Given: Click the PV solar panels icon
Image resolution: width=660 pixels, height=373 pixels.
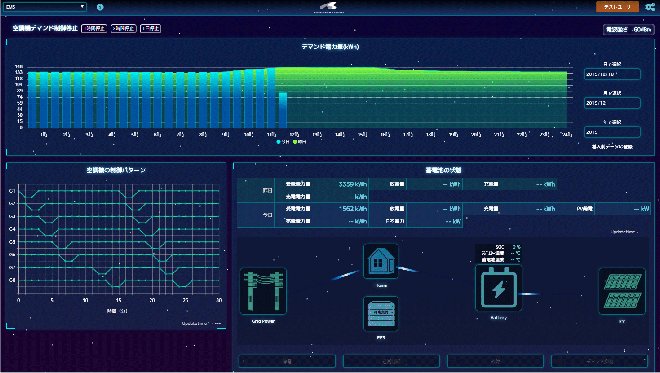Looking at the screenshot, I should [x=622, y=291].
